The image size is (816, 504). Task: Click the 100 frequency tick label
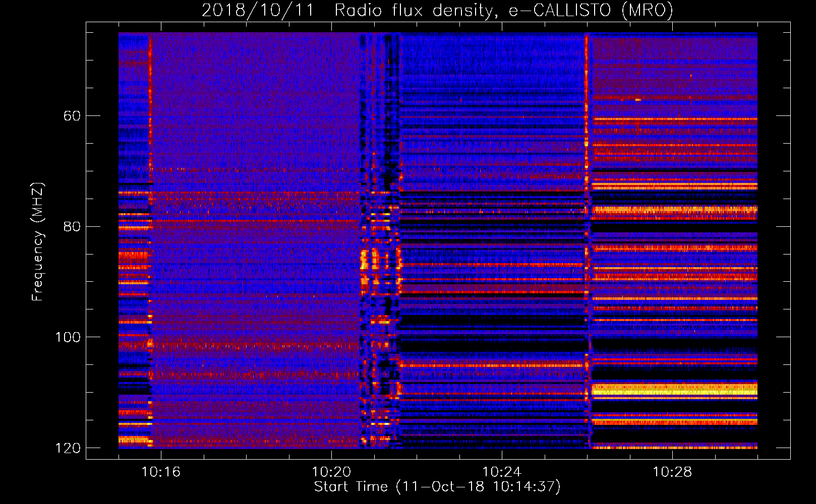(68, 337)
